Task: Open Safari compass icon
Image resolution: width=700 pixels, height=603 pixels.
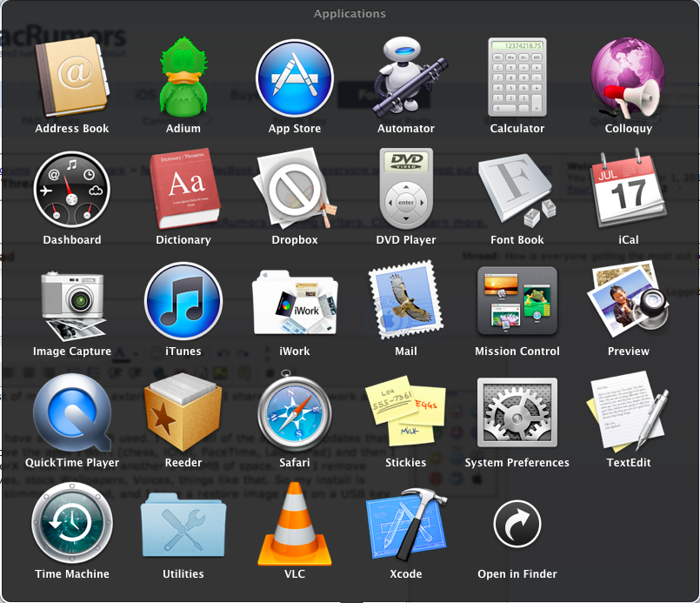Action: coord(295,412)
